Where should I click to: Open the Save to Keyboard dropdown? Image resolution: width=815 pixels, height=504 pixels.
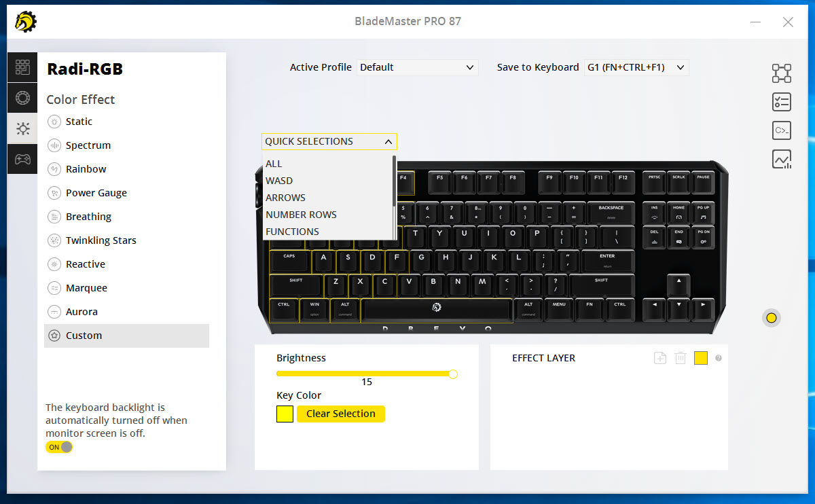tap(636, 67)
